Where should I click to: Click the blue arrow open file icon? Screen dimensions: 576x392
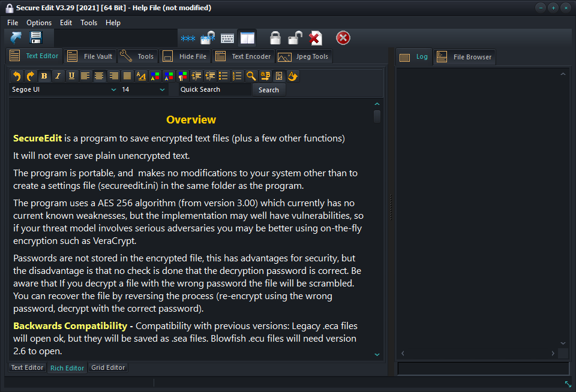tap(16, 38)
